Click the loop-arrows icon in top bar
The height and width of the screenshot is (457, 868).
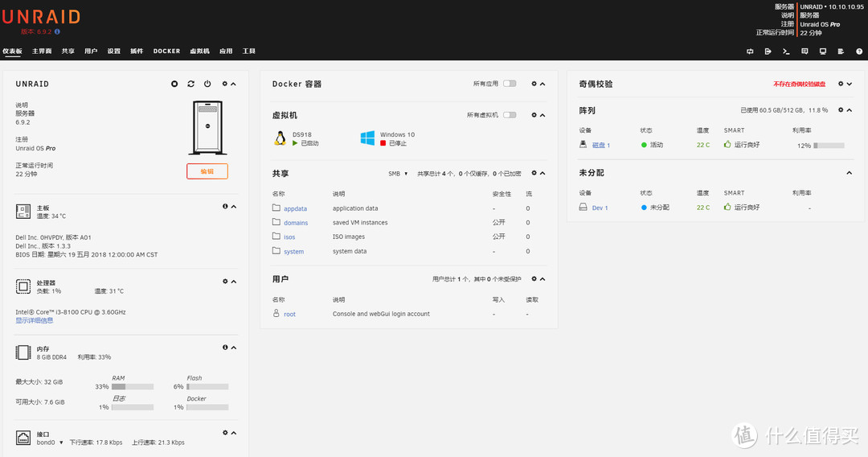point(750,51)
